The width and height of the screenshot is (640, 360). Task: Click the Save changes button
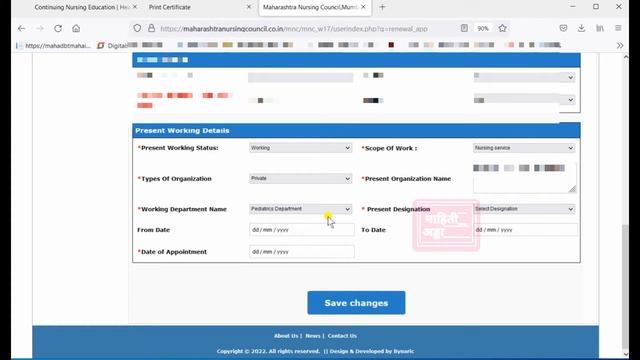pos(356,303)
